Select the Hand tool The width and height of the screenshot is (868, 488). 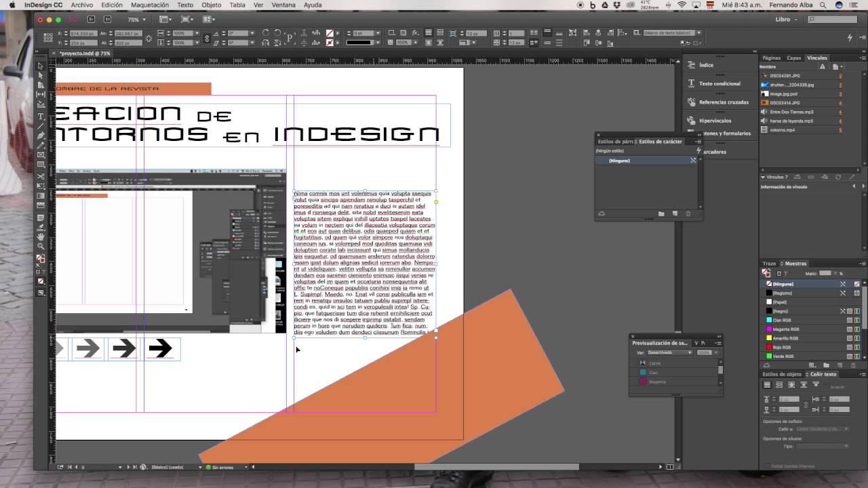(41, 237)
